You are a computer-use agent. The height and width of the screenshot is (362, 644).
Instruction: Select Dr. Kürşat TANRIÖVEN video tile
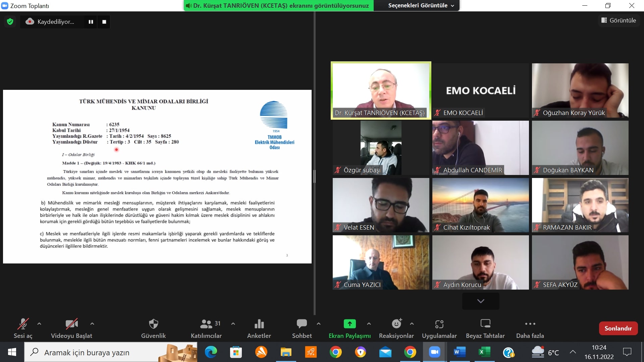coord(381,90)
